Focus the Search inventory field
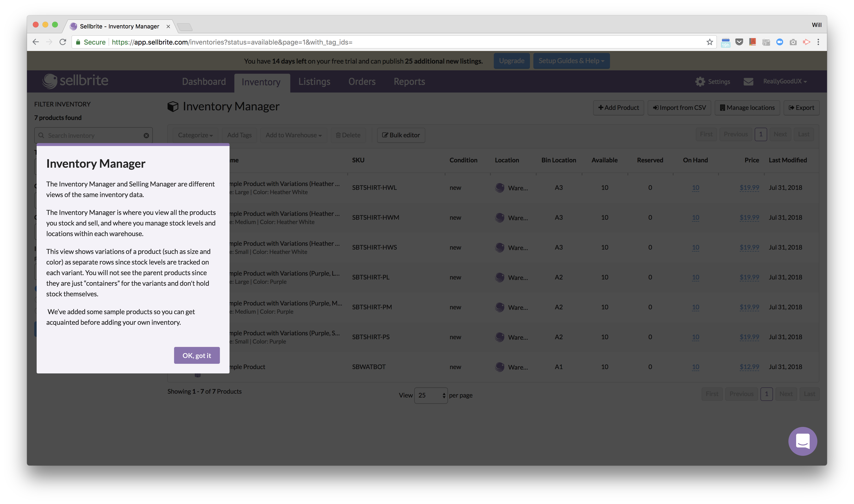The width and height of the screenshot is (854, 504). point(93,135)
